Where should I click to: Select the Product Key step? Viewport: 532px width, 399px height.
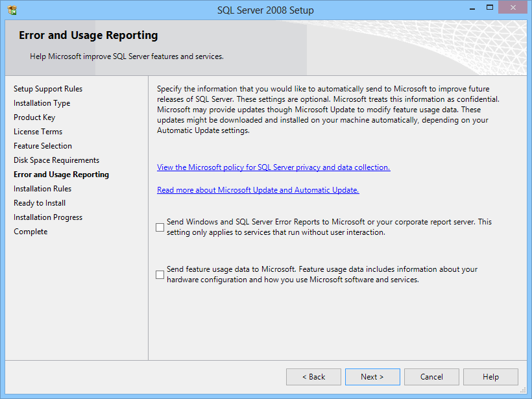click(34, 117)
